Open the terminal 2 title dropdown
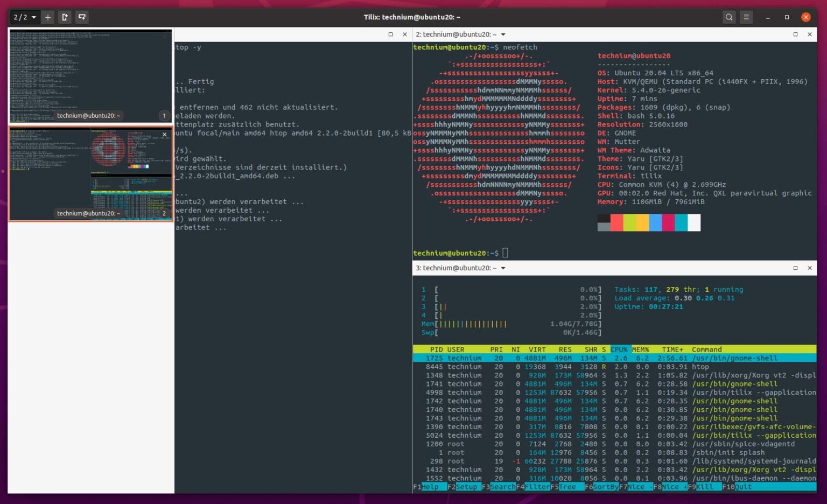The image size is (827, 504). (x=503, y=34)
